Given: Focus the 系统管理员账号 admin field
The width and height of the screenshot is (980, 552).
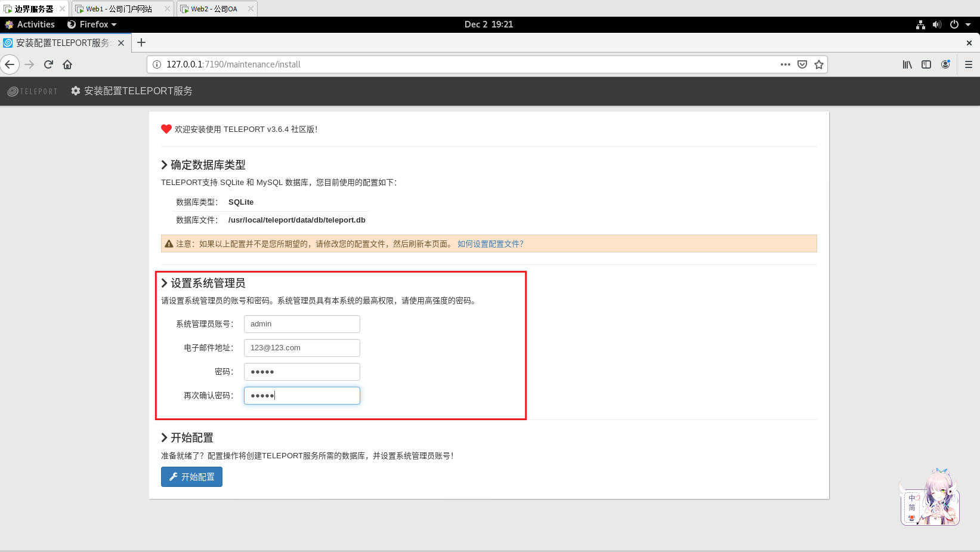Looking at the screenshot, I should pos(302,324).
